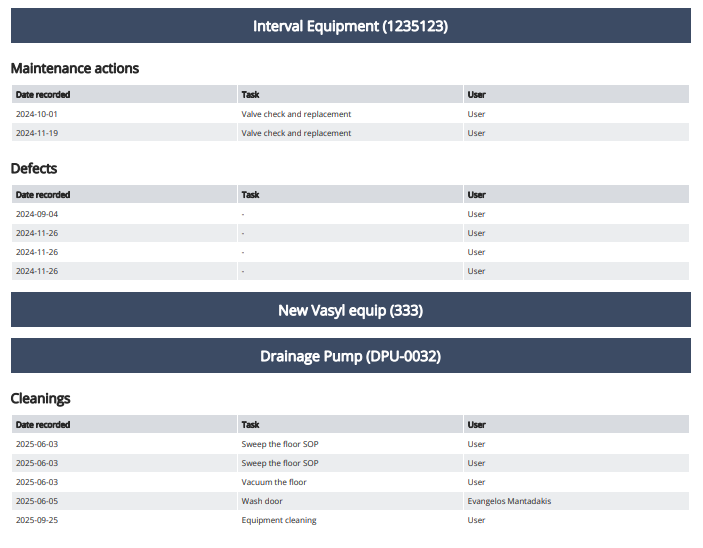Click Task column header in Defects table
The width and height of the screenshot is (703, 548).
pyautogui.click(x=250, y=195)
